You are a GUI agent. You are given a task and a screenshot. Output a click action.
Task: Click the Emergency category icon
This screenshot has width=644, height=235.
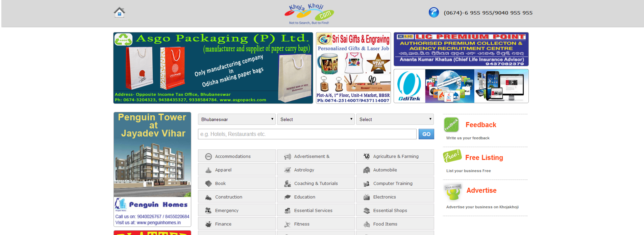(208, 211)
